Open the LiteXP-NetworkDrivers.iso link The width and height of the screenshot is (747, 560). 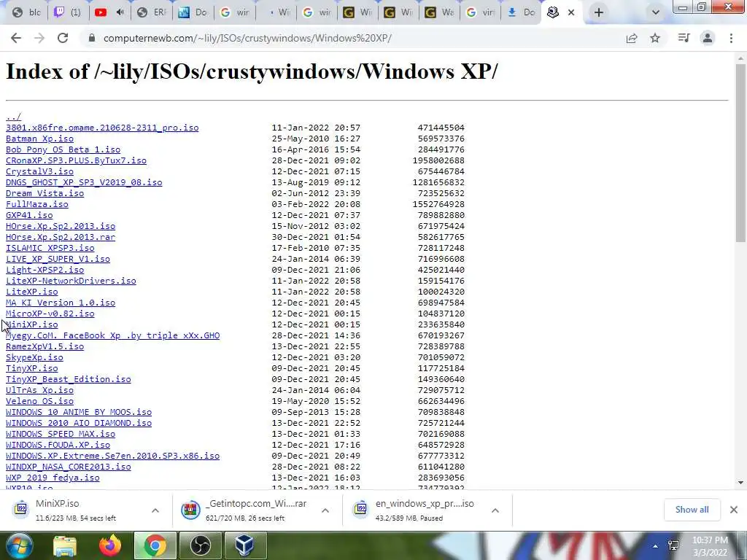click(x=71, y=281)
